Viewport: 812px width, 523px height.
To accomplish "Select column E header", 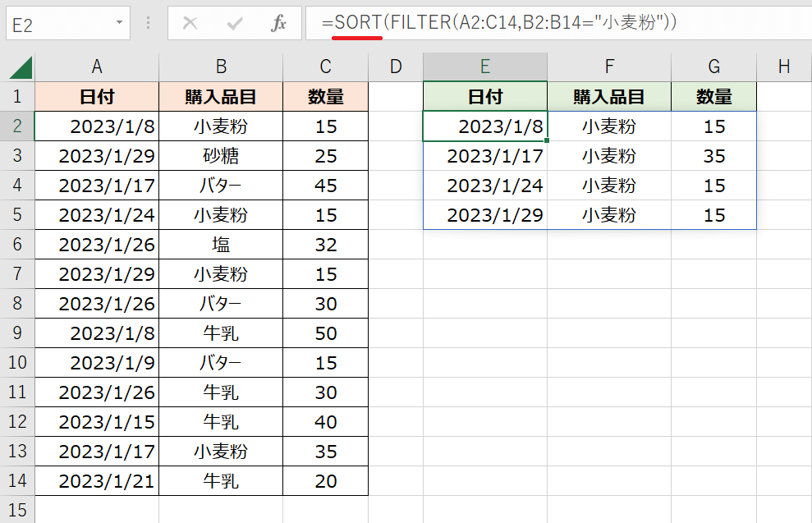I will click(485, 67).
